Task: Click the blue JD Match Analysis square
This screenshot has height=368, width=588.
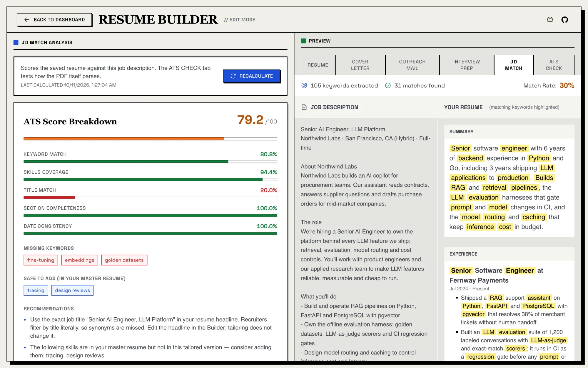Action: click(16, 42)
